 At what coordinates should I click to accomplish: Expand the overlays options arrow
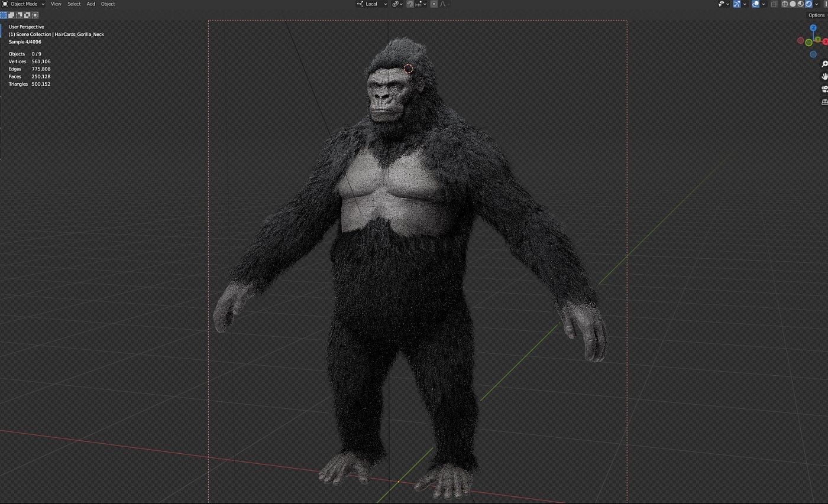click(763, 4)
